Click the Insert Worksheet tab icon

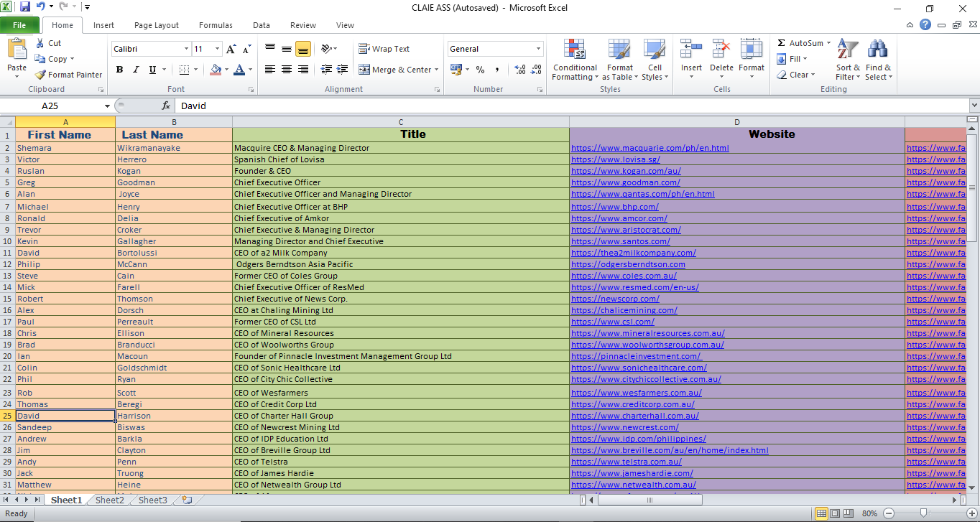click(x=188, y=500)
